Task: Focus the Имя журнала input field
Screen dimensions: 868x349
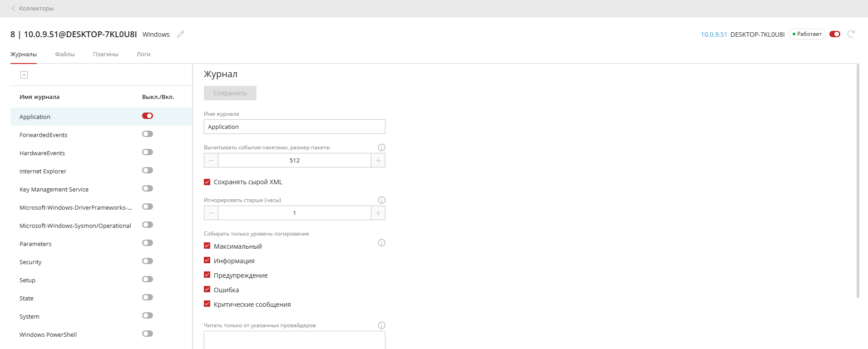Action: (x=295, y=127)
